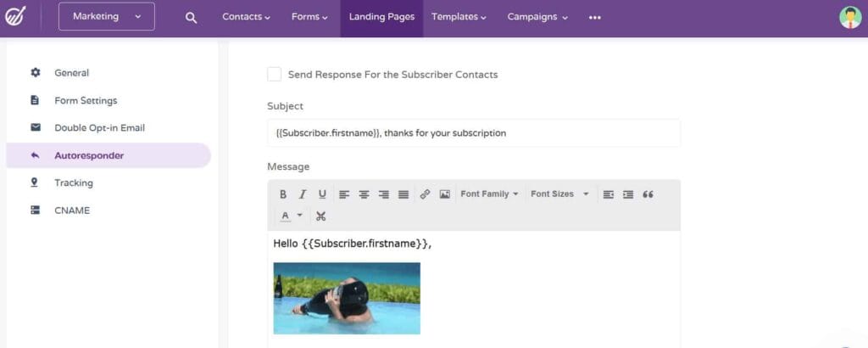Click the three-dots more menu

pos(595,18)
